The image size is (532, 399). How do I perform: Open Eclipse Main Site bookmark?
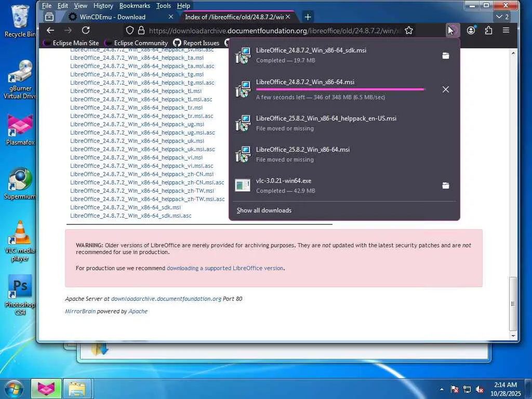point(72,43)
